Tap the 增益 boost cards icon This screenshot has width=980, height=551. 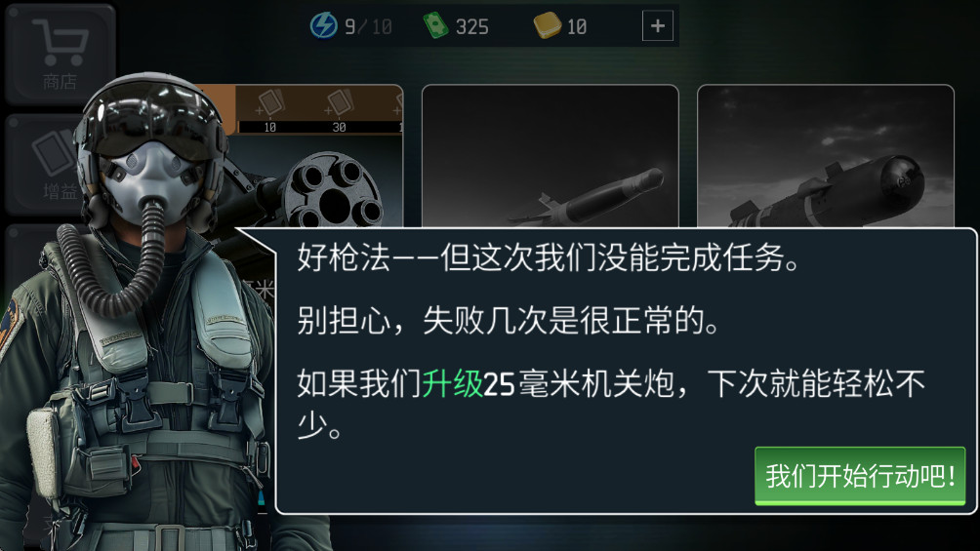click(55, 152)
